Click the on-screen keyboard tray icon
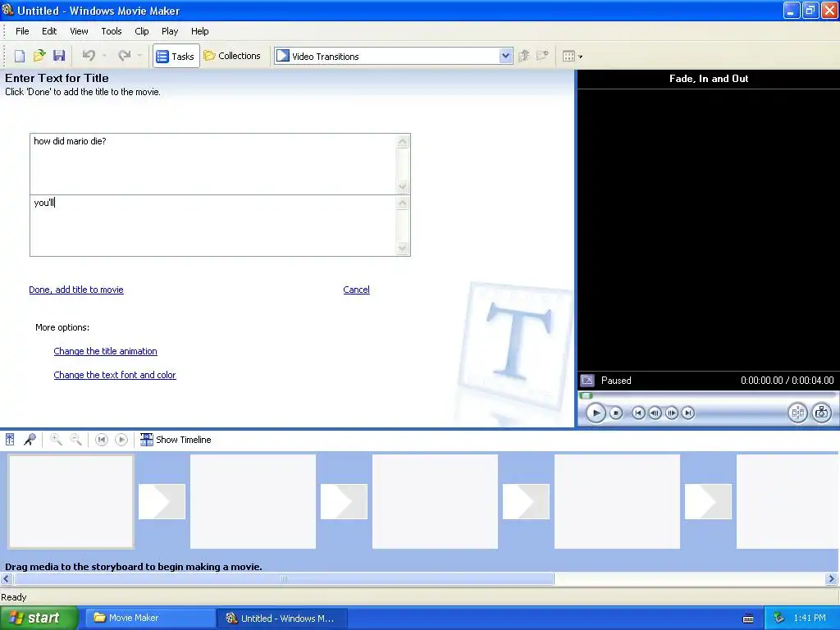This screenshot has height=630, width=840. pyautogui.click(x=748, y=619)
